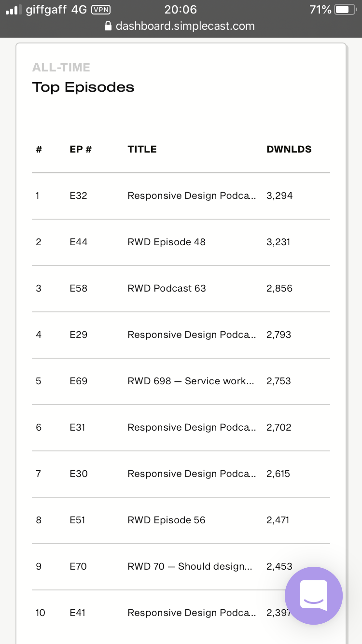This screenshot has height=644, width=362.
Task: Tap the dashboard.simplecast.com address
Action: 185,26
